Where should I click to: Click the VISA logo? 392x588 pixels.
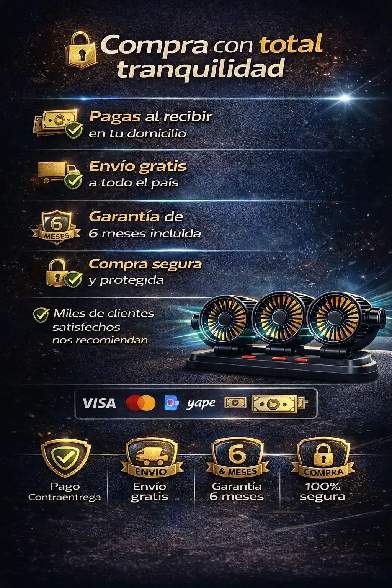[99, 403]
